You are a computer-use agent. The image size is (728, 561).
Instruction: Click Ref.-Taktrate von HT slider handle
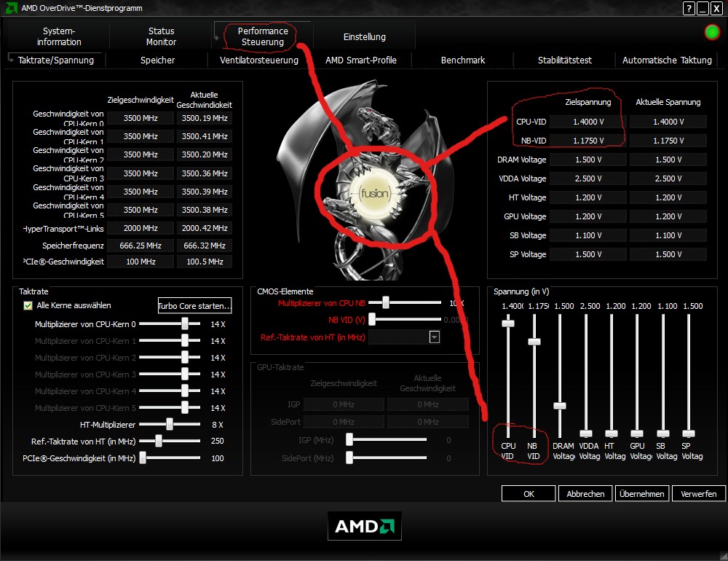click(x=158, y=441)
